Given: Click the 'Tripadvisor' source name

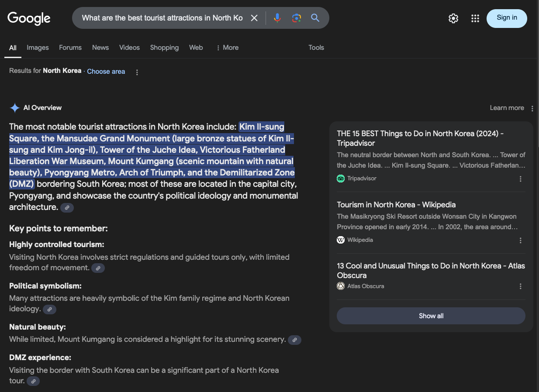Looking at the screenshot, I should tap(362, 179).
